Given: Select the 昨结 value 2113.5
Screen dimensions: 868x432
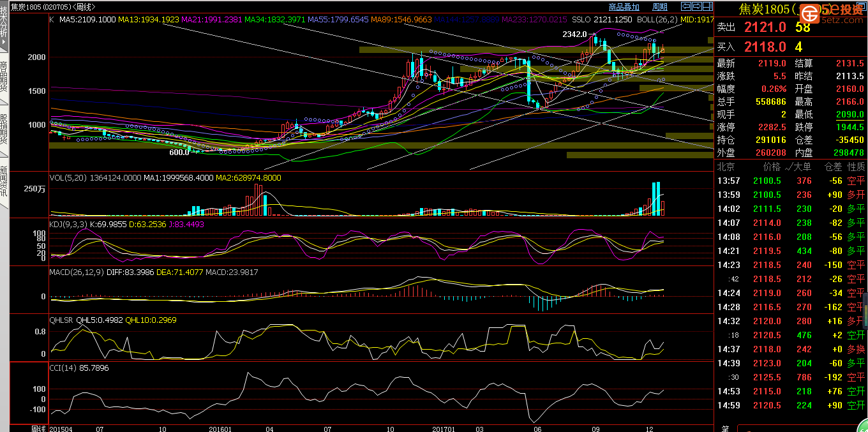Looking at the screenshot, I should click(x=849, y=76).
